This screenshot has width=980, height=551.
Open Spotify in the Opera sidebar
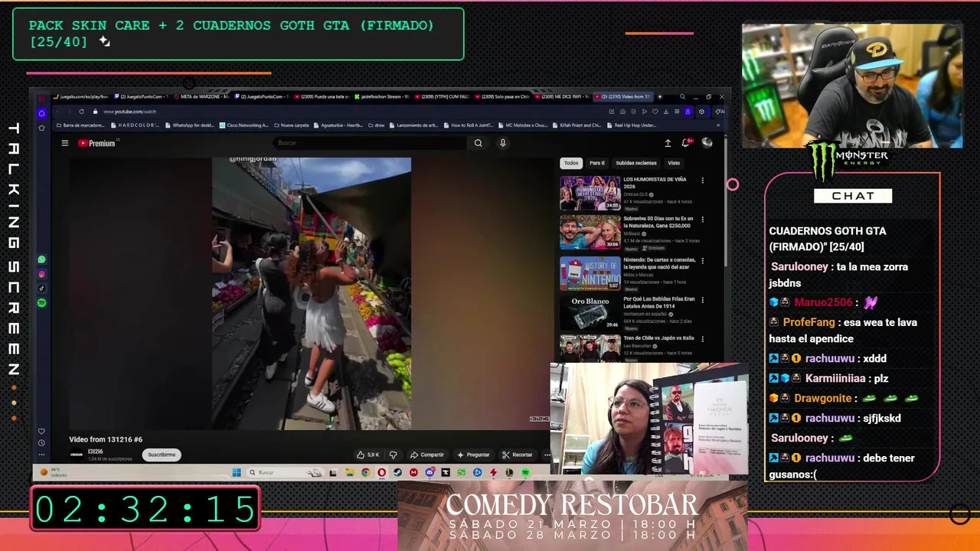pos(41,303)
